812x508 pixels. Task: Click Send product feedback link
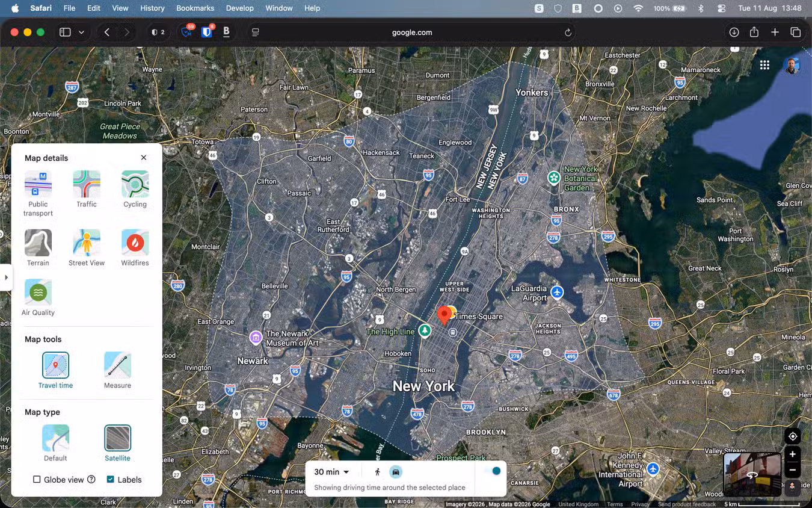click(687, 504)
